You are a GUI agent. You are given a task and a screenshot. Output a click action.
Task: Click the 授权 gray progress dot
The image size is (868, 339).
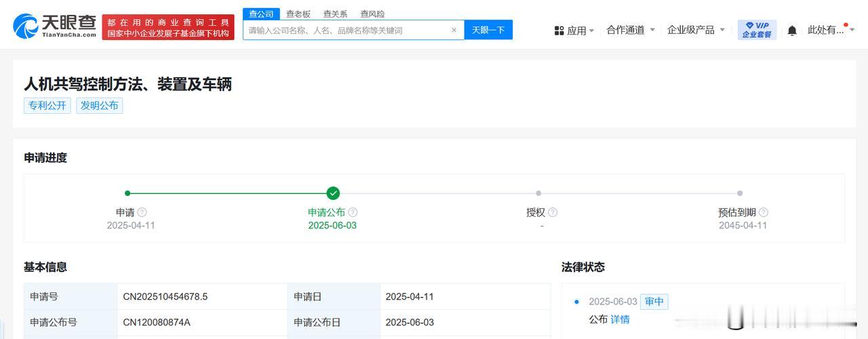(538, 193)
